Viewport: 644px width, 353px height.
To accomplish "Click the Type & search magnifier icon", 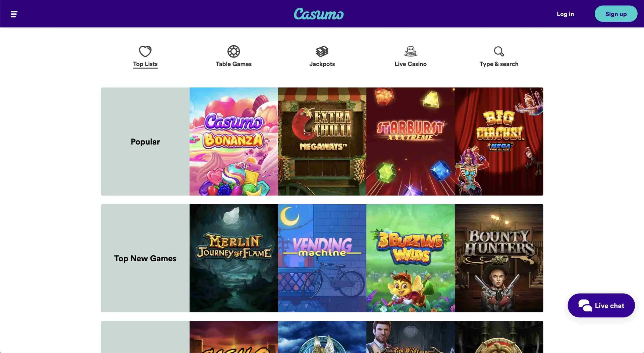I will 499,51.
